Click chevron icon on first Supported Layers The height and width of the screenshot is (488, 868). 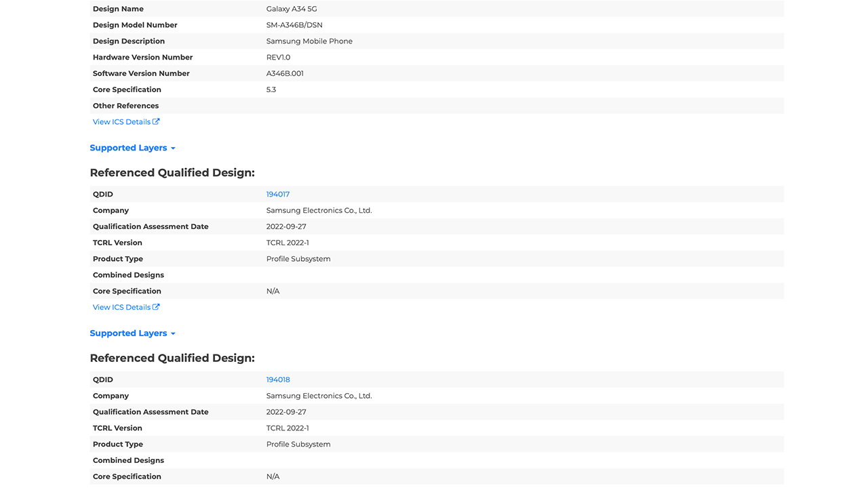[x=174, y=148]
